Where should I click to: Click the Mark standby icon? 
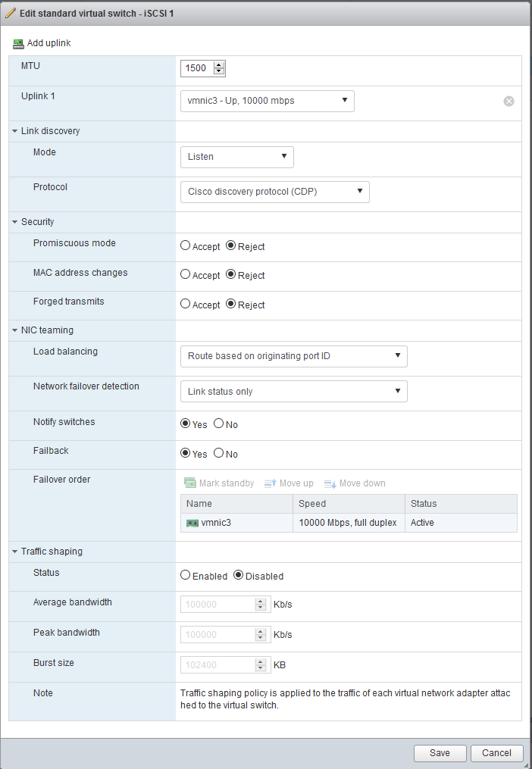point(190,483)
